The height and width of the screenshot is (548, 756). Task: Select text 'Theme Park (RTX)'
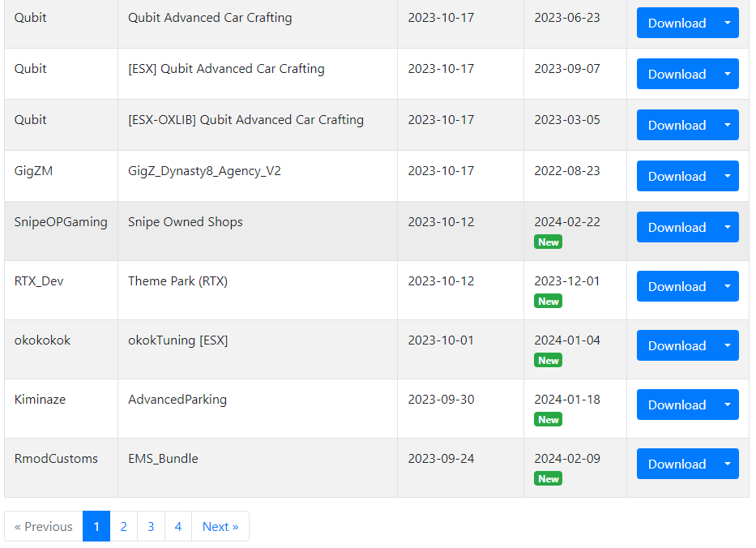[178, 281]
